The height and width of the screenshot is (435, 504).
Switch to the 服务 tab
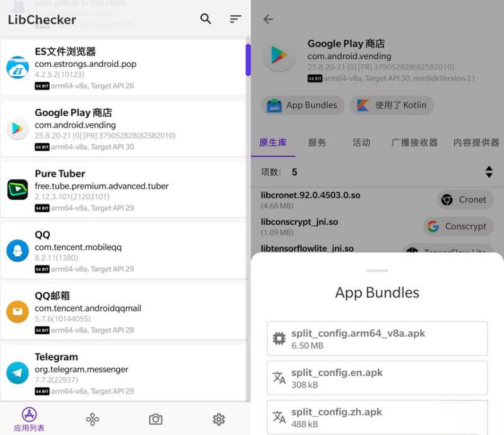tap(317, 142)
